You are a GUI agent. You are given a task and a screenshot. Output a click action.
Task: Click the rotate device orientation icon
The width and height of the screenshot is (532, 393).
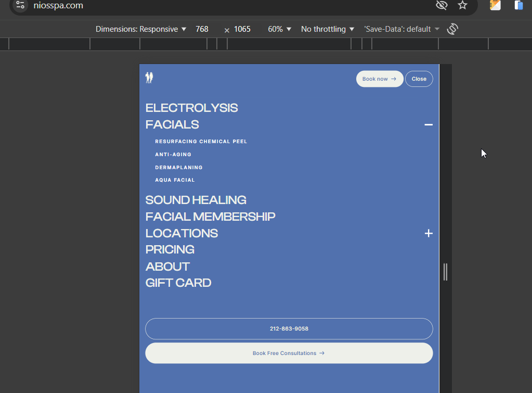pyautogui.click(x=452, y=29)
